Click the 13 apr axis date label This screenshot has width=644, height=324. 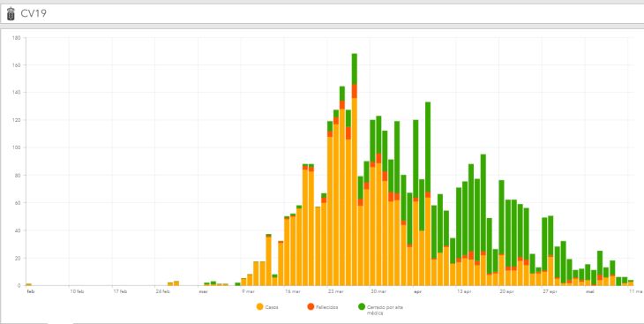pos(464,292)
